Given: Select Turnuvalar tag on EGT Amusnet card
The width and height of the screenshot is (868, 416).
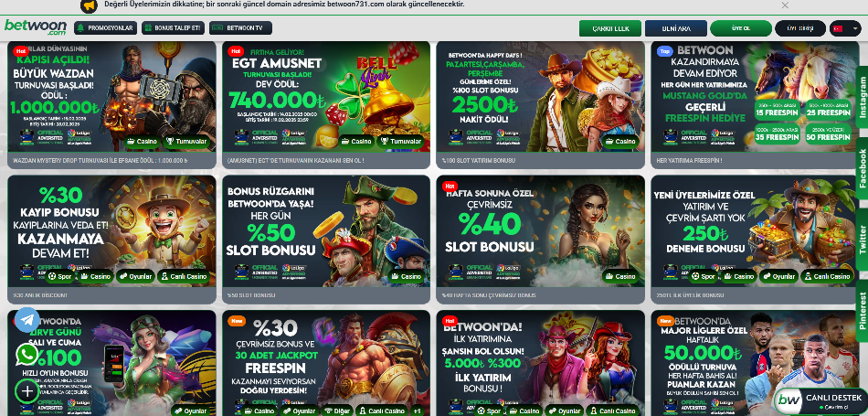Looking at the screenshot, I should [x=402, y=141].
